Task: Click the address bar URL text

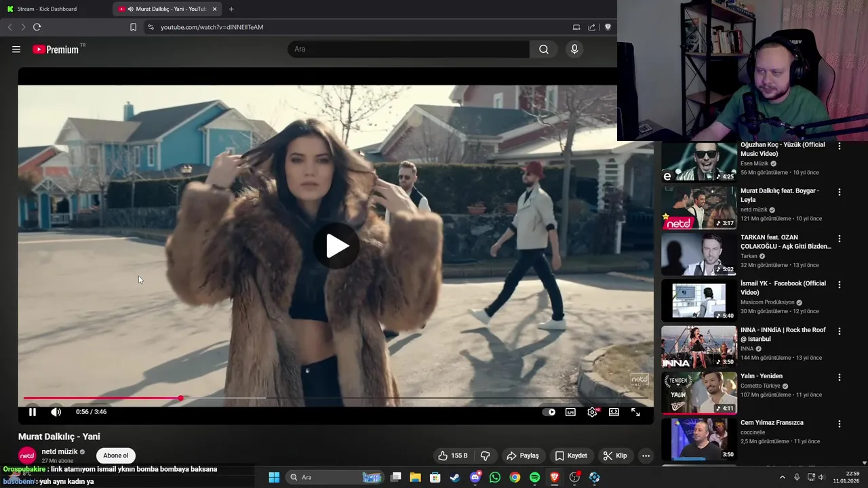Action: point(212,27)
